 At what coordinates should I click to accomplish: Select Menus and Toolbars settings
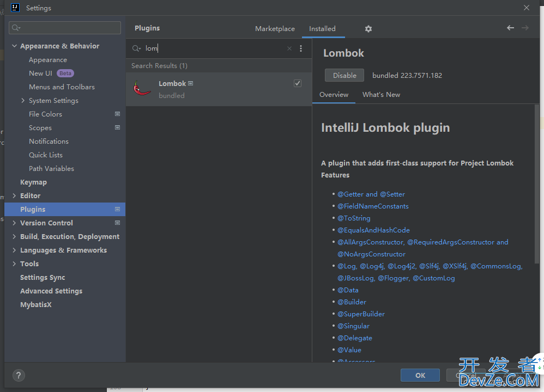click(x=62, y=87)
